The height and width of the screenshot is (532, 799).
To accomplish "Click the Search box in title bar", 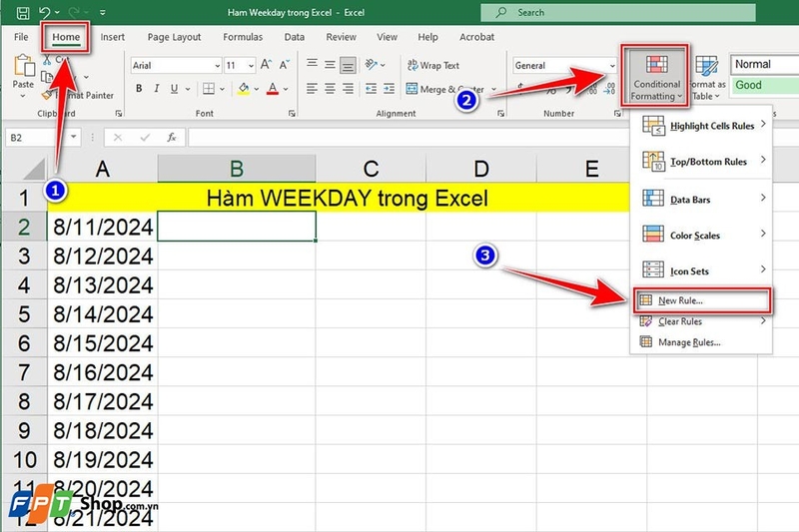I will (x=617, y=12).
